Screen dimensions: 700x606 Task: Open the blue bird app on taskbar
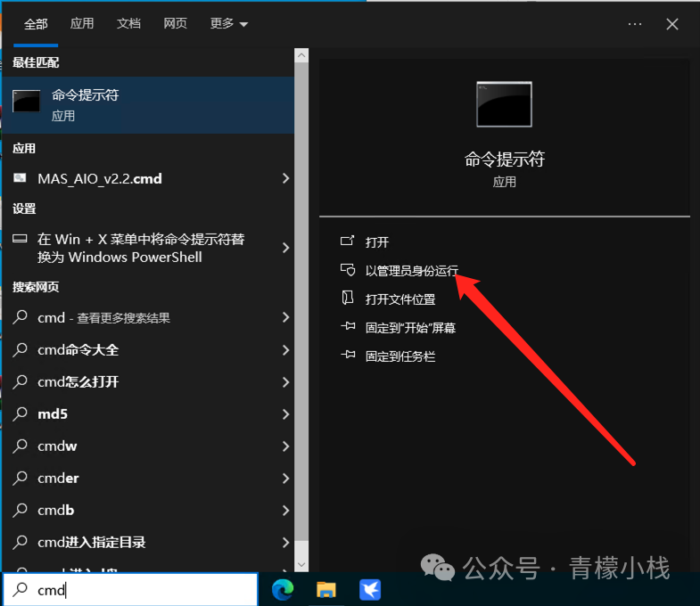(x=370, y=589)
